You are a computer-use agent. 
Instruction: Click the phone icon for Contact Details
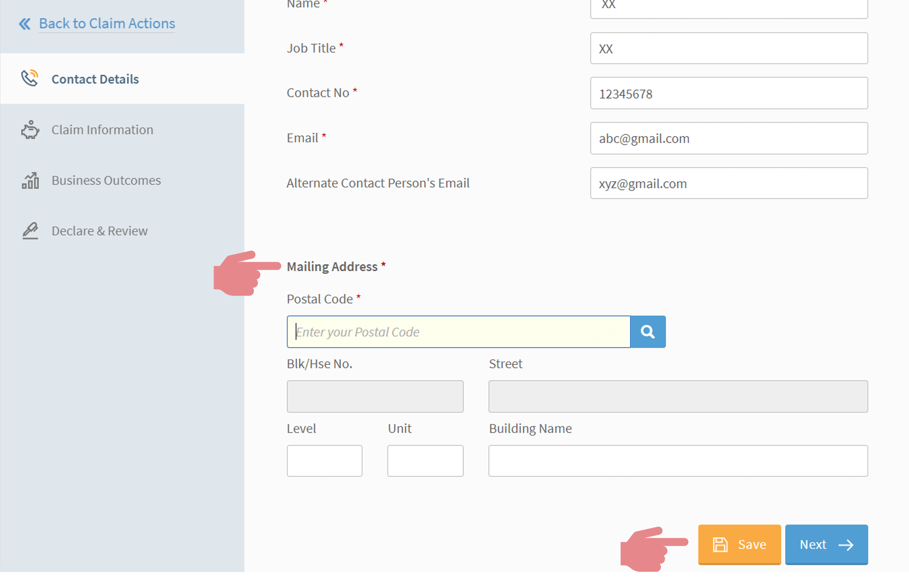[x=29, y=78]
